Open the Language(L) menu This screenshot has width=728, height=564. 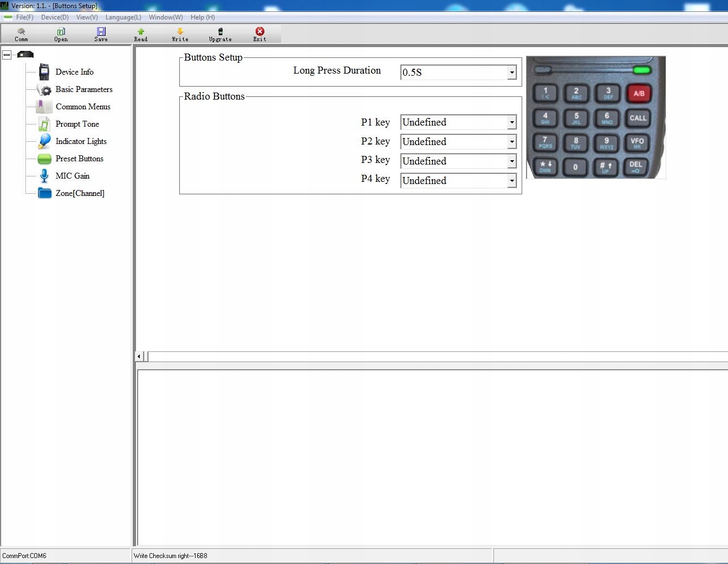123,17
